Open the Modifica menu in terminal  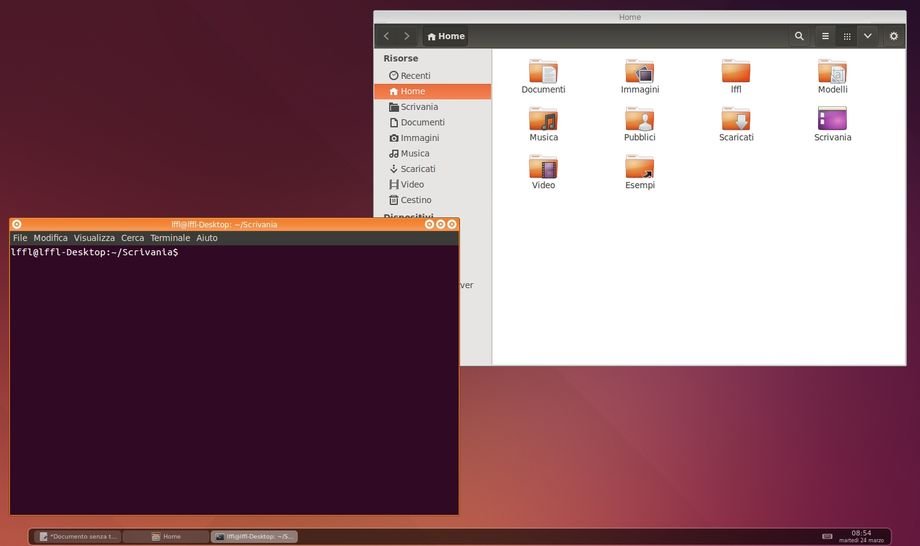[x=50, y=238]
